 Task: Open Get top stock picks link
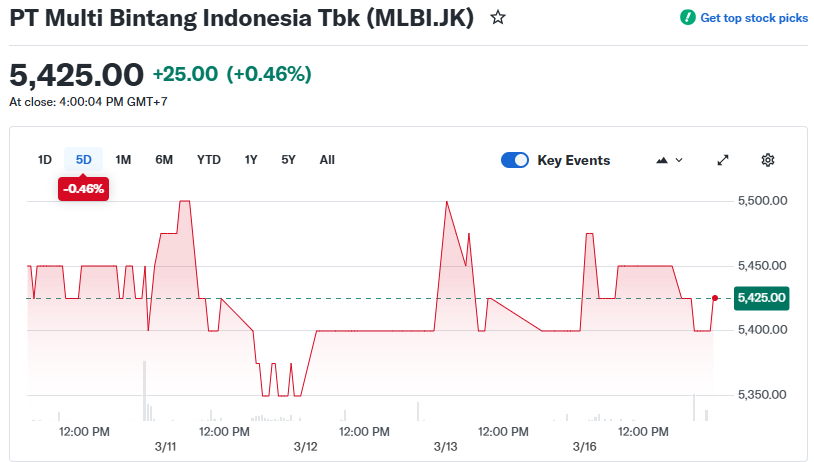coord(753,18)
